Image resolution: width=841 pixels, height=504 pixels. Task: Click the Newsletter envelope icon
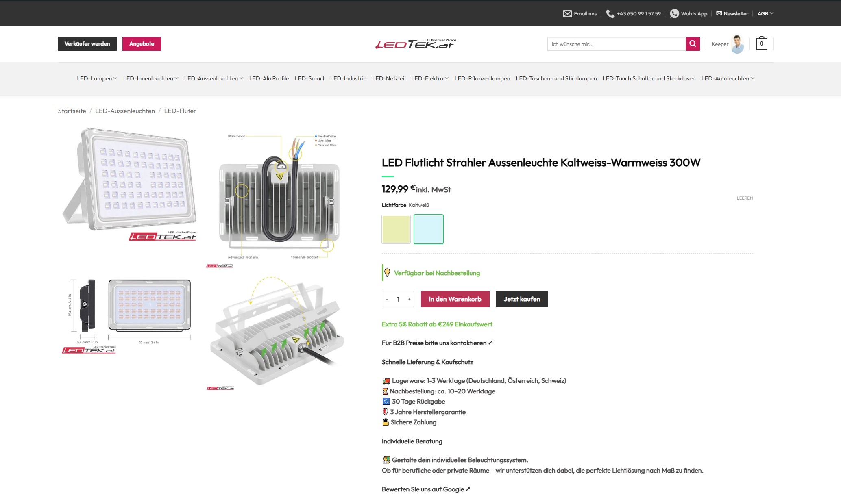tap(719, 13)
